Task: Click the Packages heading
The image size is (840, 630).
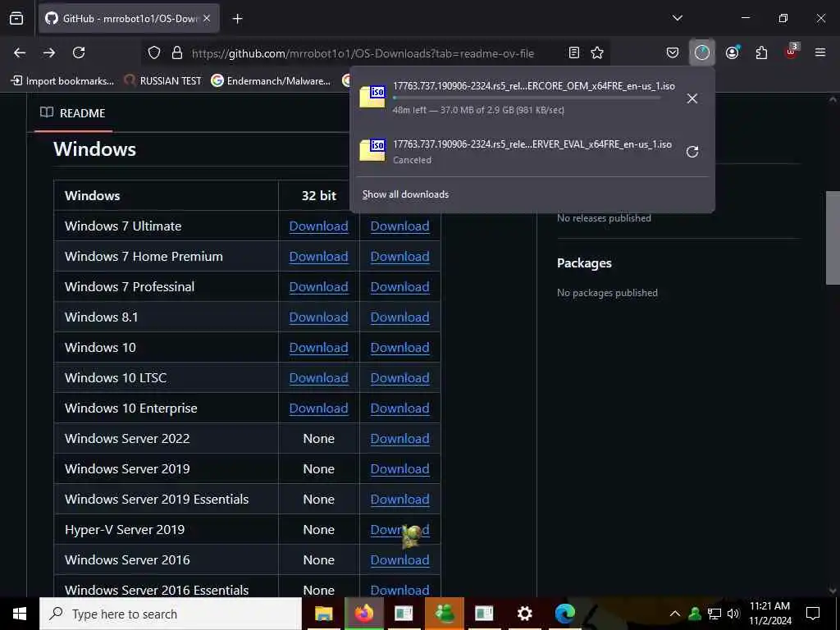Action: (x=584, y=263)
